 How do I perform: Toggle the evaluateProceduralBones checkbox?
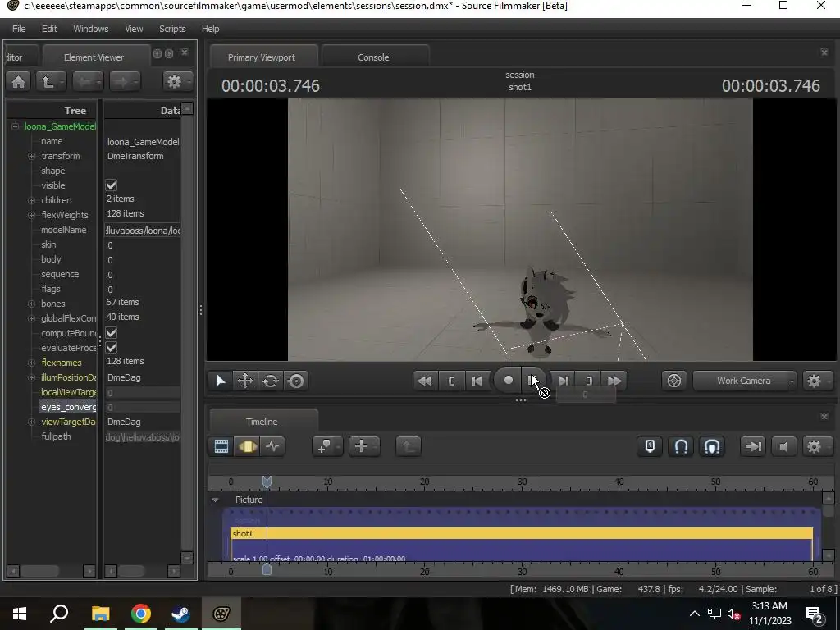tap(112, 348)
